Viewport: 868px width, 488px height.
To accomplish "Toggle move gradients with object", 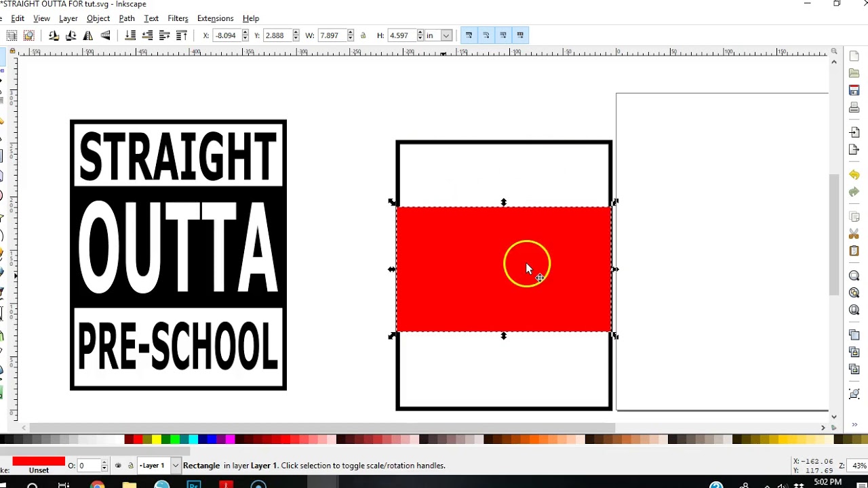I will [503, 35].
